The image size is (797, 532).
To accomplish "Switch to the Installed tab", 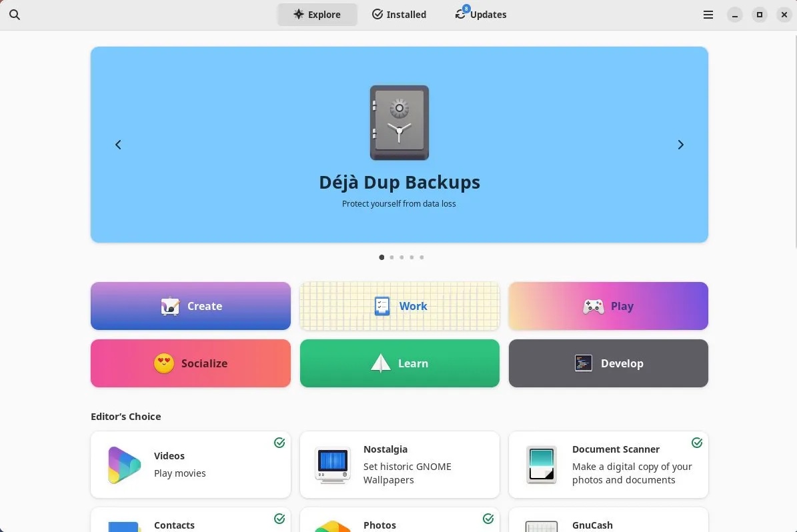I will point(398,14).
